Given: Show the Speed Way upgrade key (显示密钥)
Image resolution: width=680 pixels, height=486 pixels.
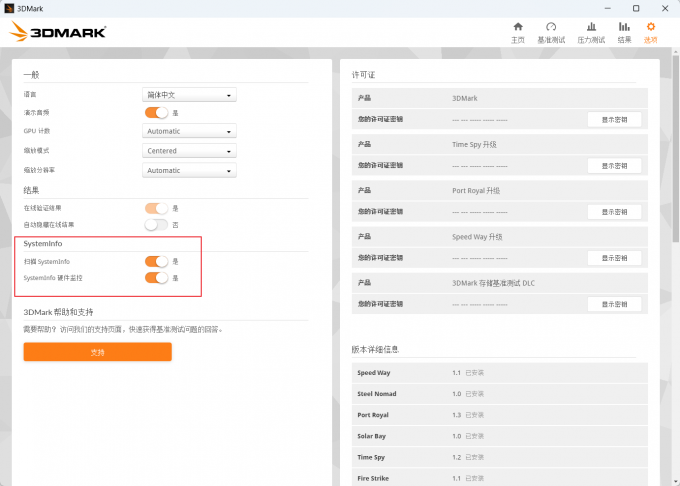Looking at the screenshot, I should [x=613, y=258].
